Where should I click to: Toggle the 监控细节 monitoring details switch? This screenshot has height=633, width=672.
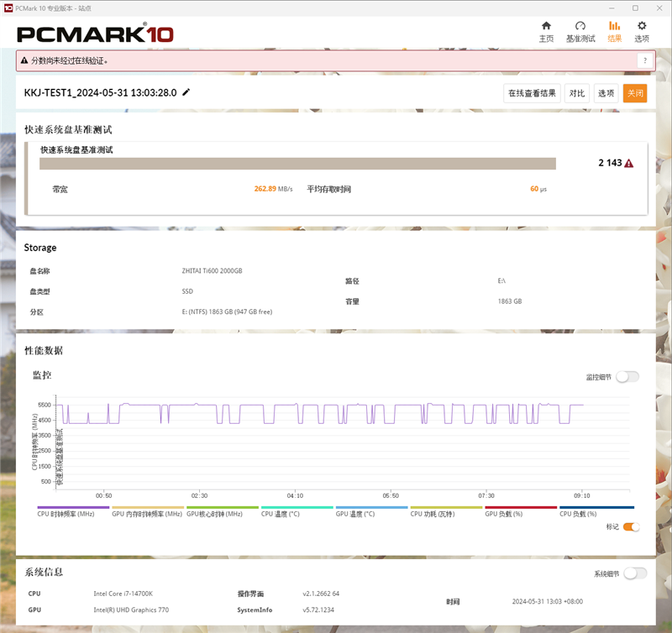pos(627,376)
